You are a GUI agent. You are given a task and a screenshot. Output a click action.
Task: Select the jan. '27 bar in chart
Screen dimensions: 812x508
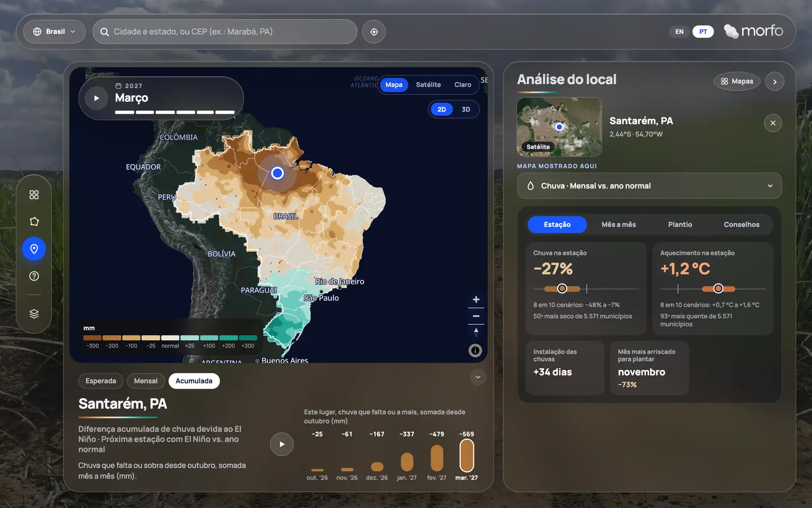(x=407, y=462)
